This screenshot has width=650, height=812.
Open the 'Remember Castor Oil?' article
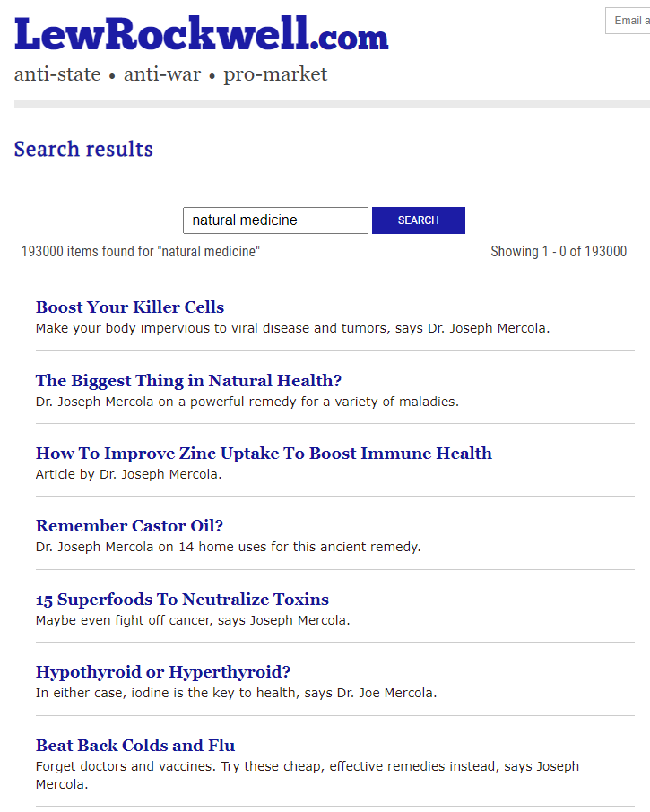(x=129, y=525)
